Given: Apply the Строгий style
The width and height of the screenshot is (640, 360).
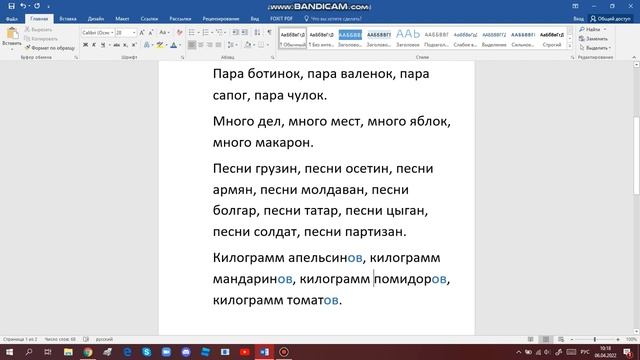Looking at the screenshot, I should point(552,38).
